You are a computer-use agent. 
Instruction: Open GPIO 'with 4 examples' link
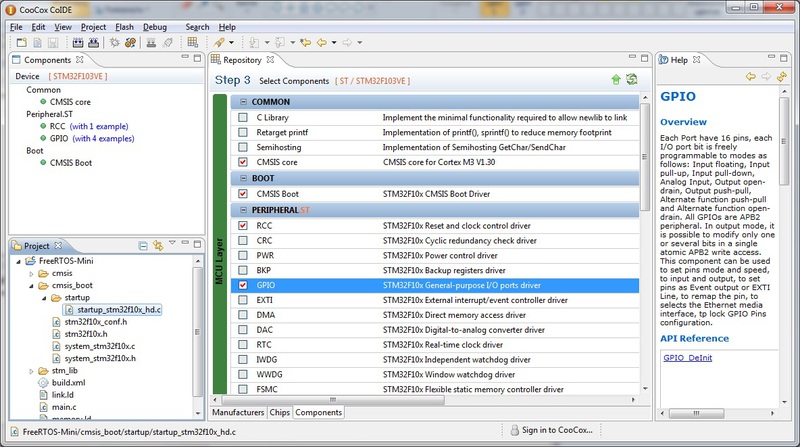coord(103,138)
